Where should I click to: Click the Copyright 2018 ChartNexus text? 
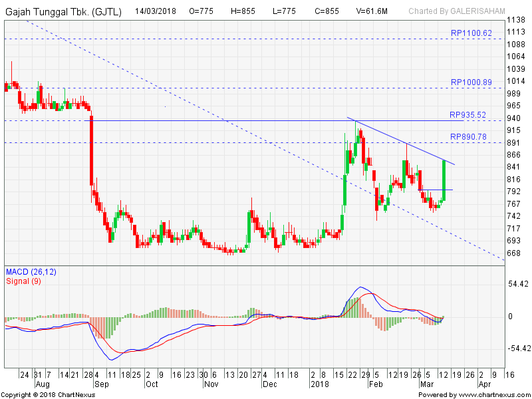coord(48,394)
